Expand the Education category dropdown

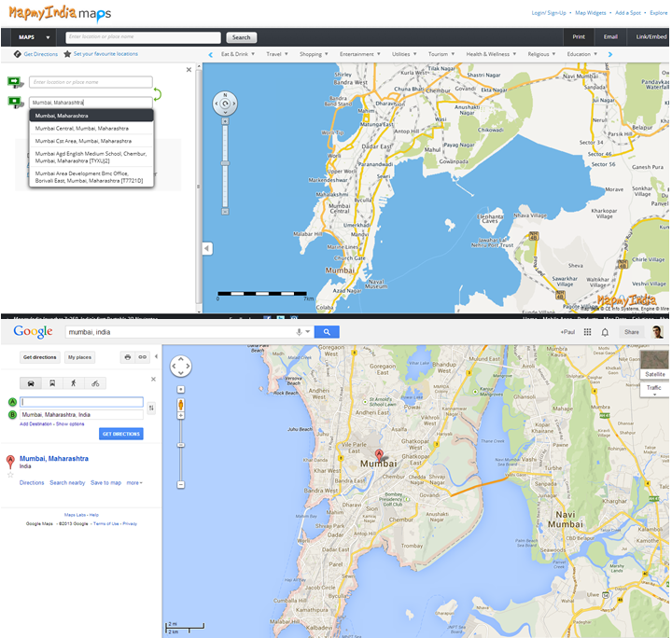coord(582,54)
